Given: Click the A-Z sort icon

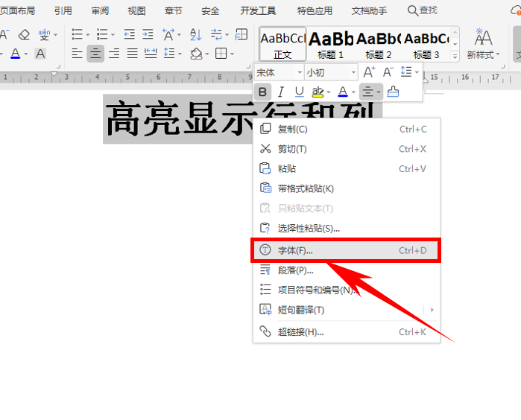Looking at the screenshot, I should pos(196,34).
